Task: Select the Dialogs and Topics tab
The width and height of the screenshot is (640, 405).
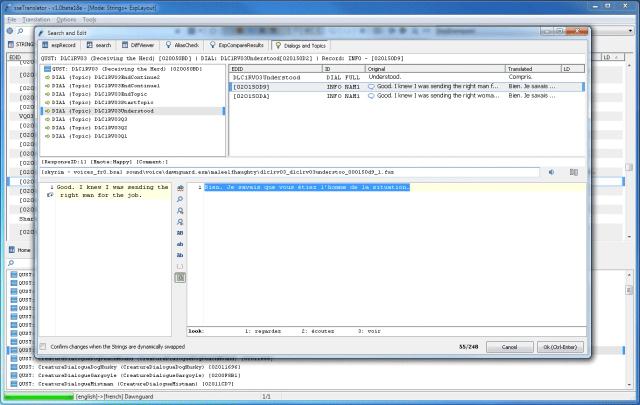Action: tap(300, 45)
